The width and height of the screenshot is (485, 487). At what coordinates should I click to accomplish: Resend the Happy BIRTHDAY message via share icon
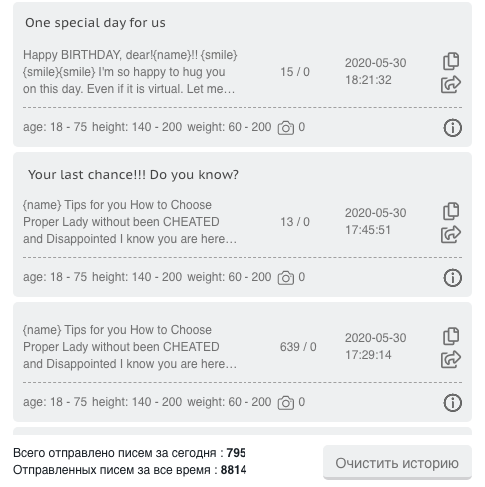(x=451, y=84)
